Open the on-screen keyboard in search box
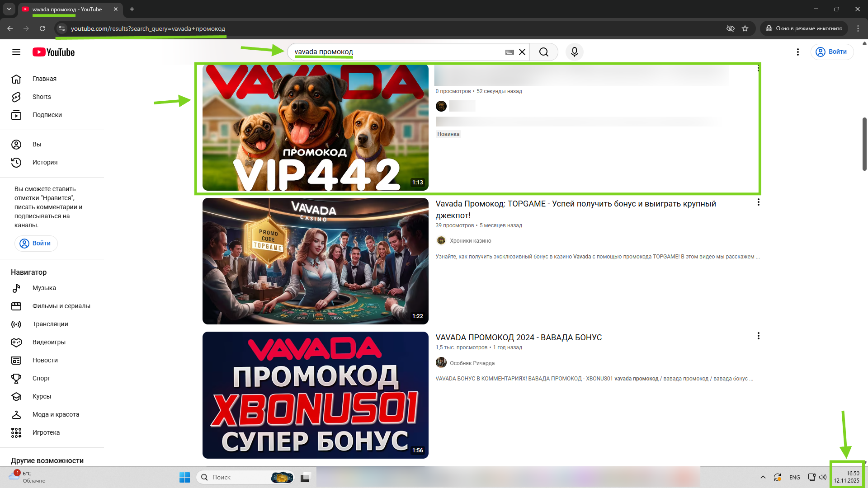This screenshot has width=868, height=488. pos(509,52)
